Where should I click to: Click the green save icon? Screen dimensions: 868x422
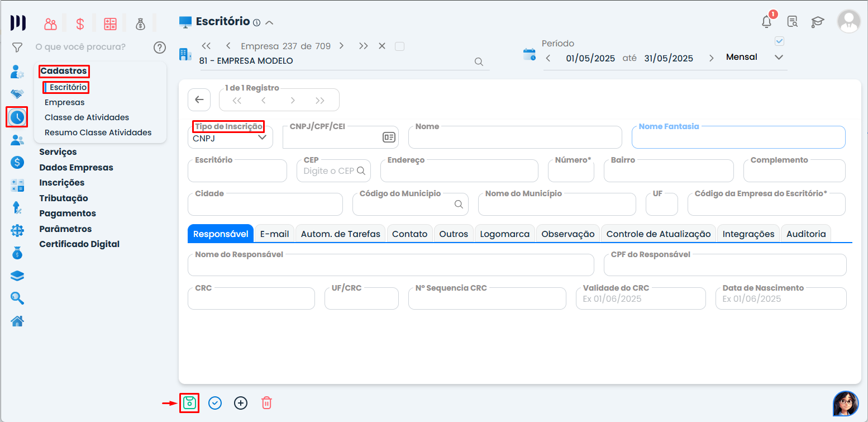click(189, 403)
